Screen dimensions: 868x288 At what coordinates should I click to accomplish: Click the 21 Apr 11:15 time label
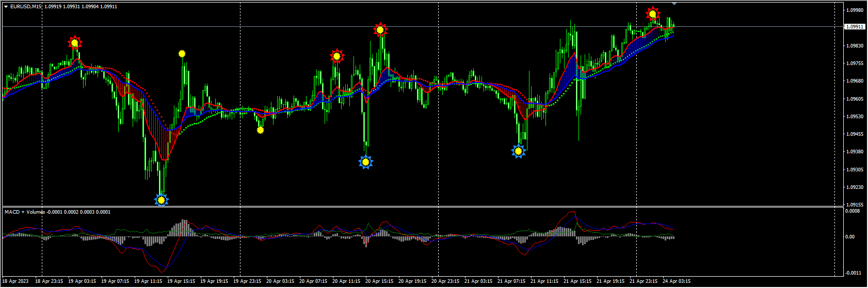coord(544,281)
